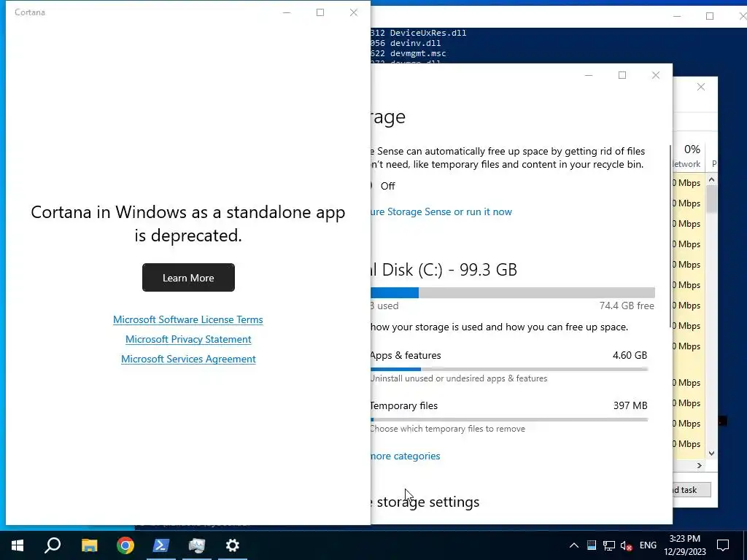Click the Local Disk (C:) usage bar
The width and height of the screenshot is (747, 560).
click(513, 293)
